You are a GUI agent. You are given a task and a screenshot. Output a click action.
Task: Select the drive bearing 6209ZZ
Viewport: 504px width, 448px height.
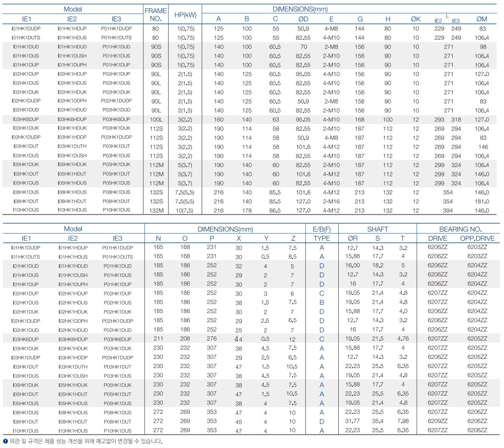click(x=437, y=421)
